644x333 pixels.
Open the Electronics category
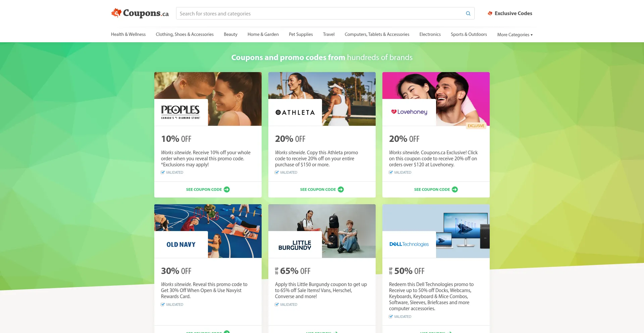coord(430,34)
